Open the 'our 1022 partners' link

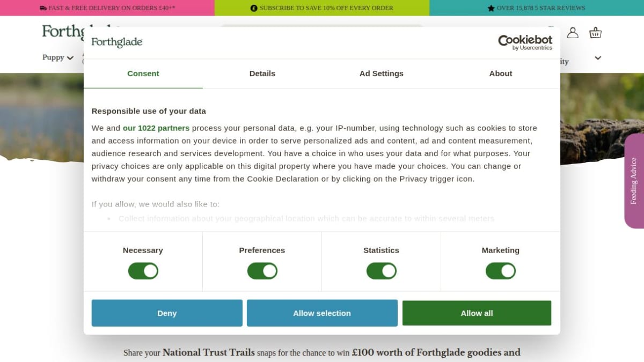point(156,128)
